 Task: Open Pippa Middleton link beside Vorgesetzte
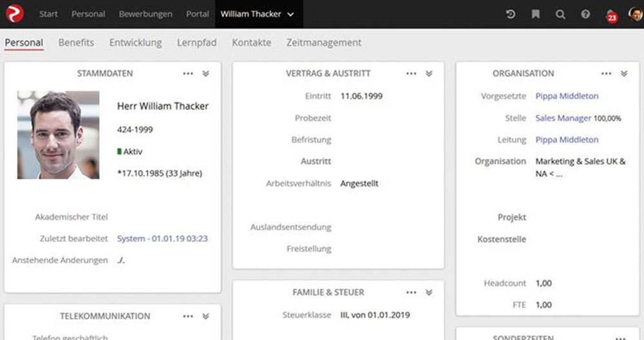(x=567, y=96)
